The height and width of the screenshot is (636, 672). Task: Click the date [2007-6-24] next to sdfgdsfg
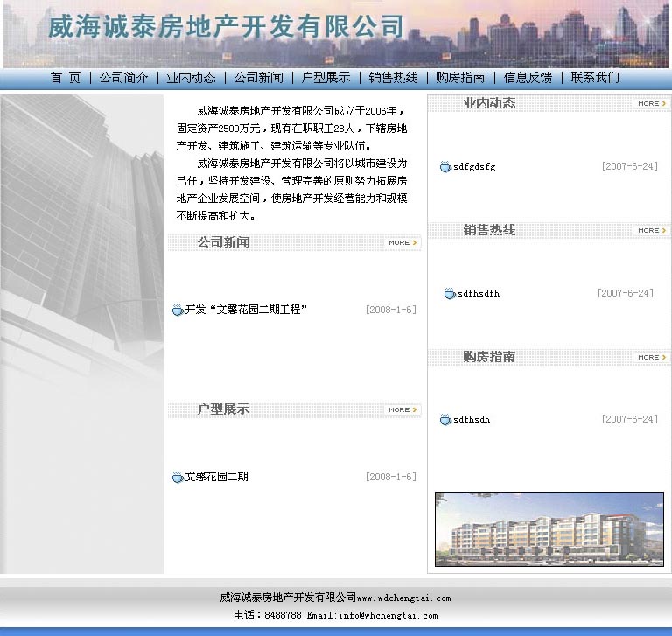[630, 166]
